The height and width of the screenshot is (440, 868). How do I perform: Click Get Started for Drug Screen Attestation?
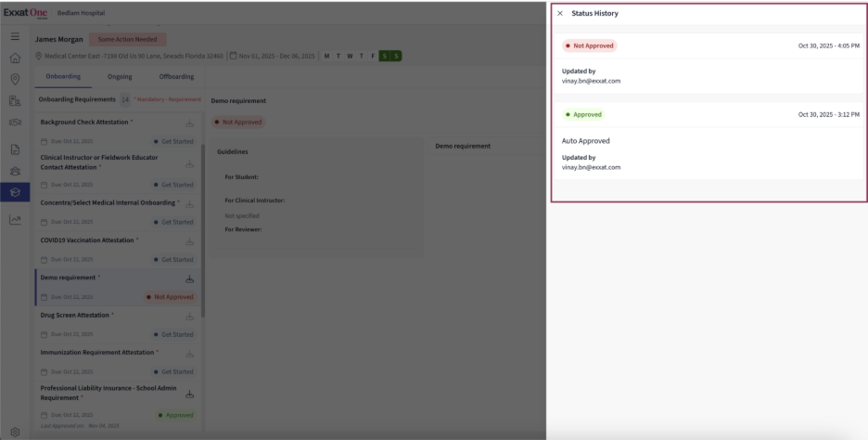click(x=173, y=334)
